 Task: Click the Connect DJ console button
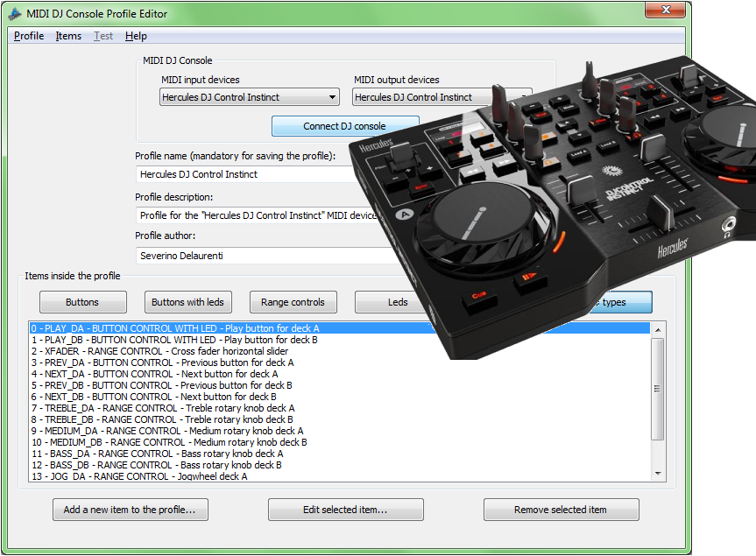(x=344, y=126)
